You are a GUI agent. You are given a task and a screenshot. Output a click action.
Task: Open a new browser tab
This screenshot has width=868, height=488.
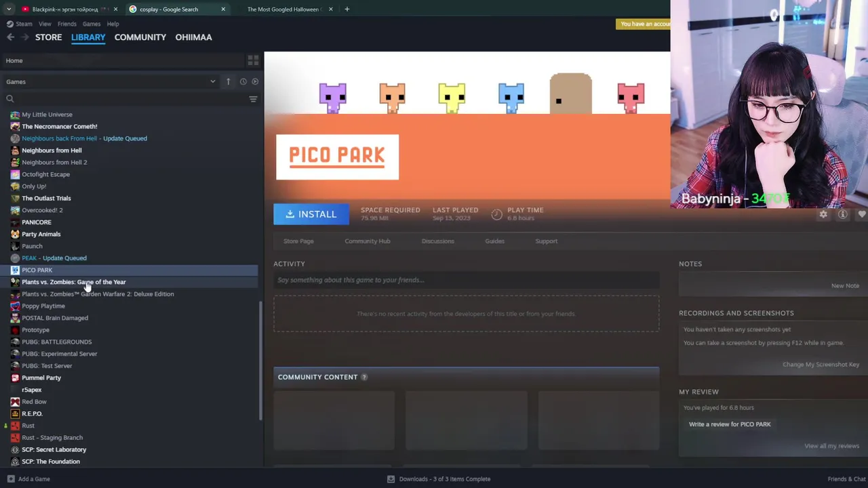(347, 9)
